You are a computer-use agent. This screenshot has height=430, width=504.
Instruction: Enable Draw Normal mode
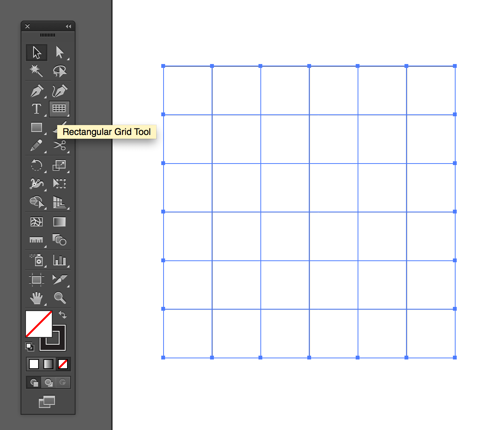[x=34, y=382]
